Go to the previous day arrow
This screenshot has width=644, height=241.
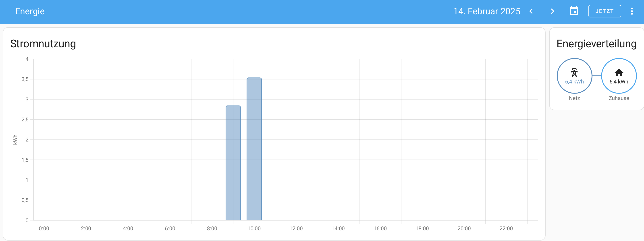pos(531,11)
